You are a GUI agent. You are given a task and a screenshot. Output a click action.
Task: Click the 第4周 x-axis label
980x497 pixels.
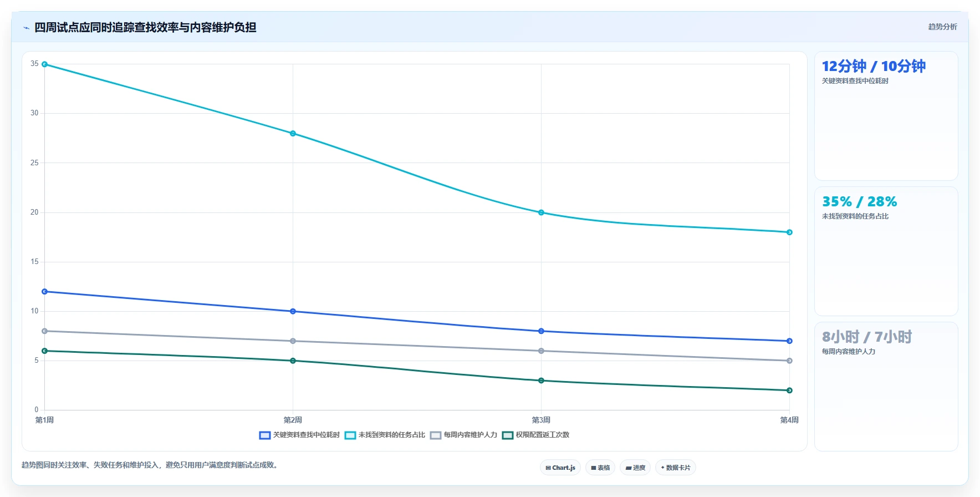pyautogui.click(x=789, y=420)
